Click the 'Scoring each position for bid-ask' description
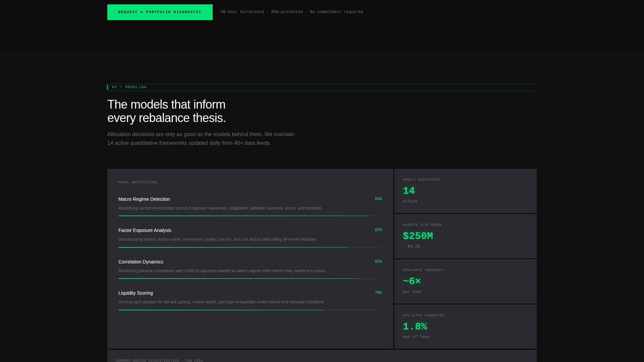Screen dimensions: 644x362 click(x=221, y=302)
